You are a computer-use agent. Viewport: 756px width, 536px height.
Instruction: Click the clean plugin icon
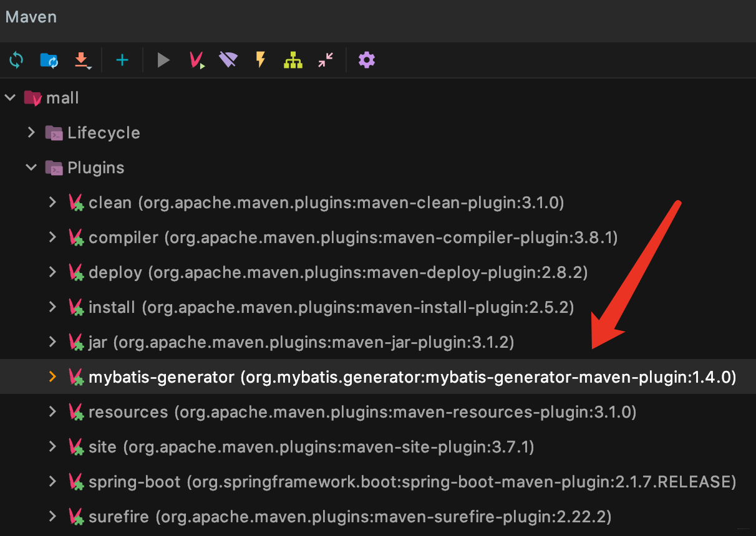pyautogui.click(x=76, y=203)
